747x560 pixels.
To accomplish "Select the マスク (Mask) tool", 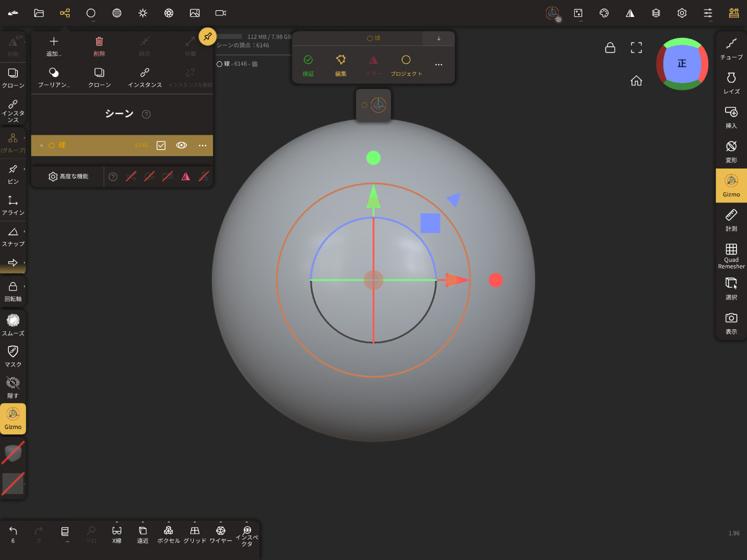I will [13, 356].
